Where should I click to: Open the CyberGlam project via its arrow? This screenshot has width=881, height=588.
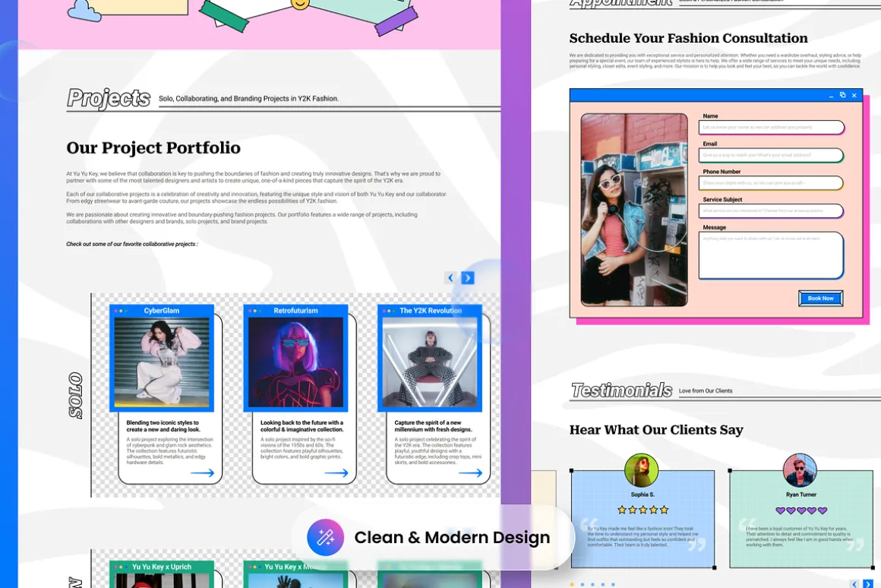(202, 473)
